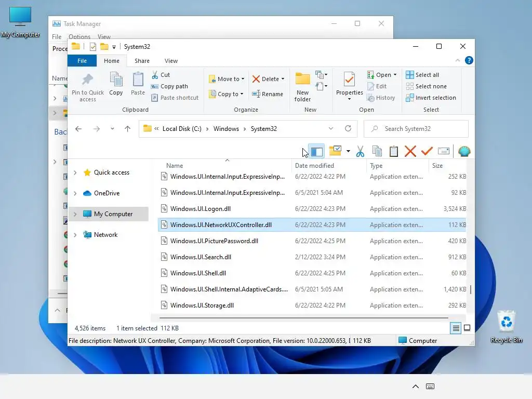The width and height of the screenshot is (532, 399).
Task: Click Local Disk (C:) breadcrumb
Action: pos(182,129)
